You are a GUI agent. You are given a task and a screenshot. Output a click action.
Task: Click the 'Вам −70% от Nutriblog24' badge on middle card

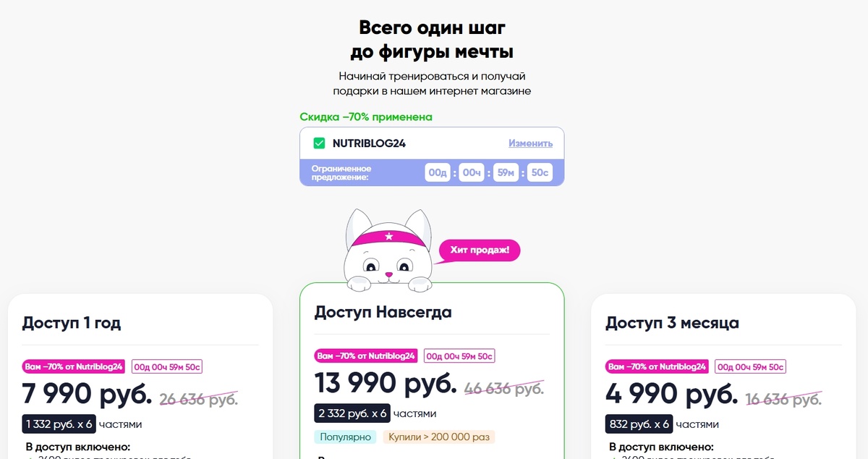tap(365, 355)
